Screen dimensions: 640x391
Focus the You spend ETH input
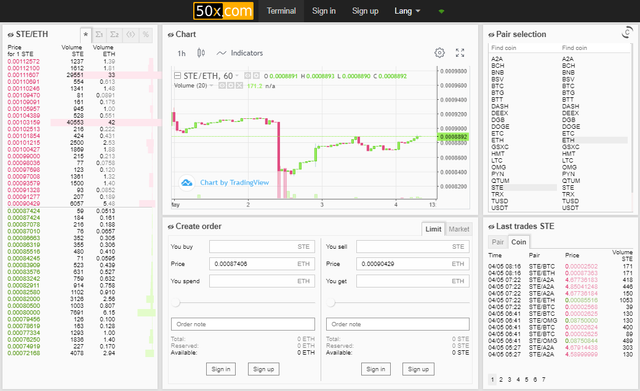click(262, 281)
